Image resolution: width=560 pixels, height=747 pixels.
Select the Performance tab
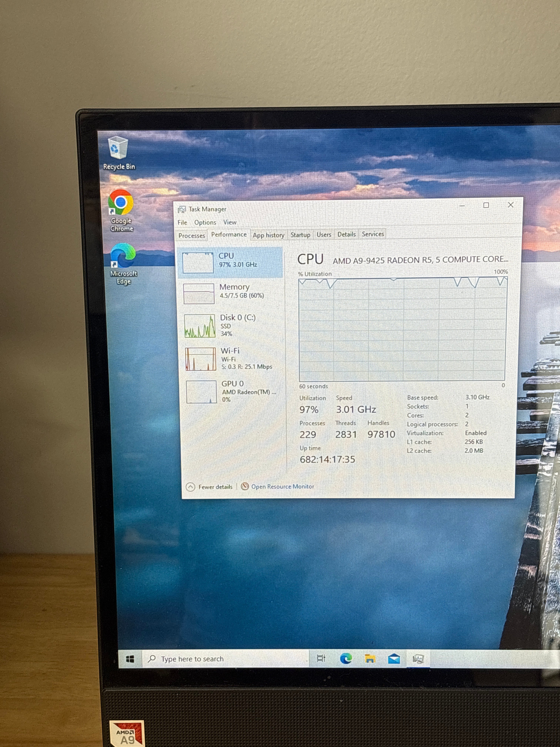click(x=229, y=234)
